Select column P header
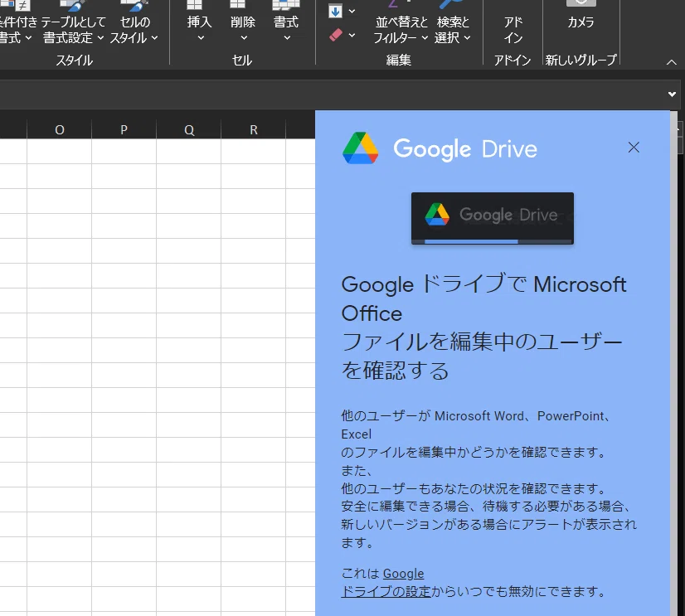Viewport: 685px width, 616px height. [124, 130]
